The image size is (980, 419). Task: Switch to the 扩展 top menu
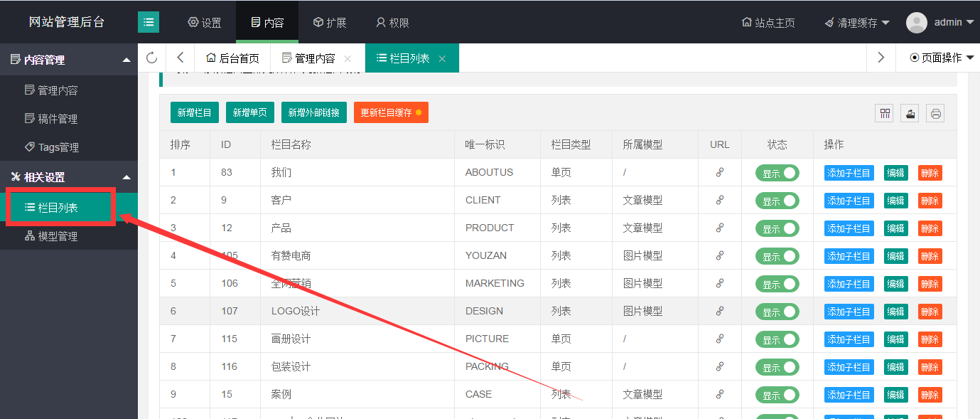coord(330,23)
